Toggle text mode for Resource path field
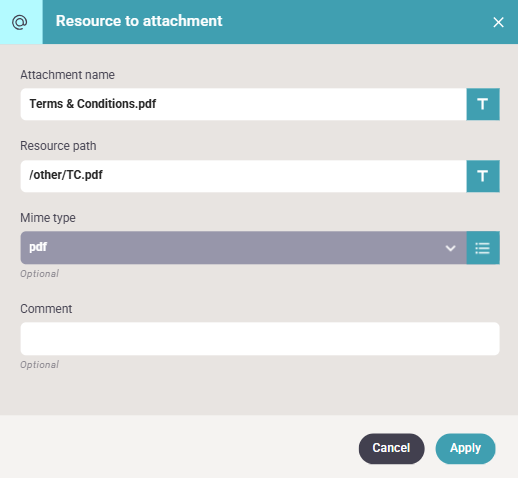Viewport: 518px width, 478px height. tap(483, 176)
